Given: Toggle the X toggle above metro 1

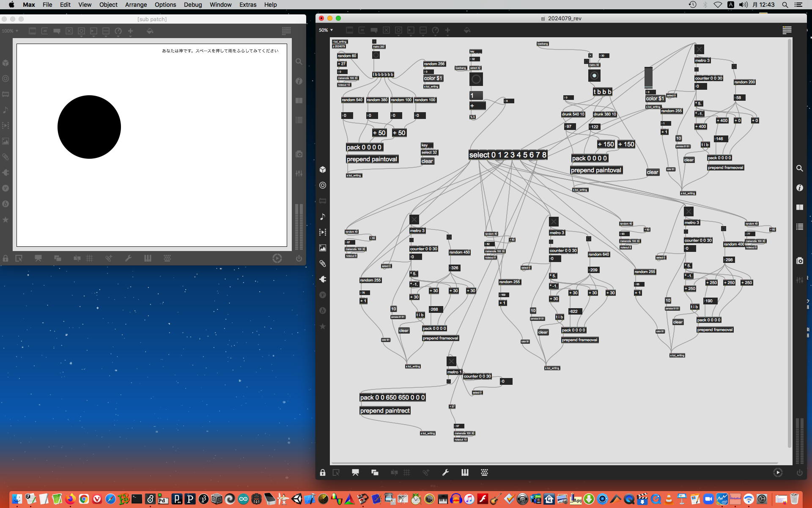Looking at the screenshot, I should click(x=451, y=361).
